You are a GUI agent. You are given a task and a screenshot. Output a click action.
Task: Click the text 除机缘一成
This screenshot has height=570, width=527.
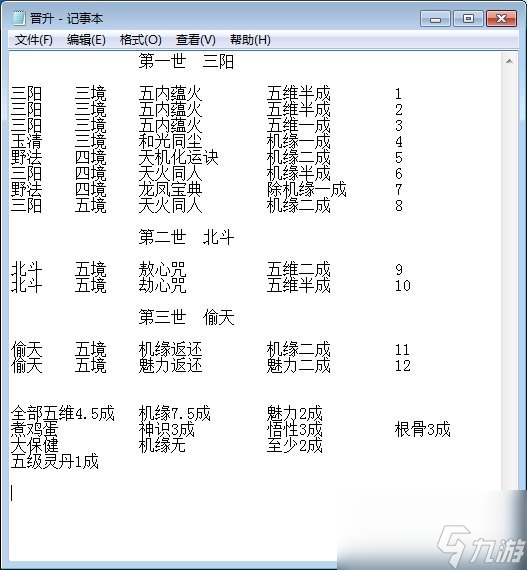[306, 189]
